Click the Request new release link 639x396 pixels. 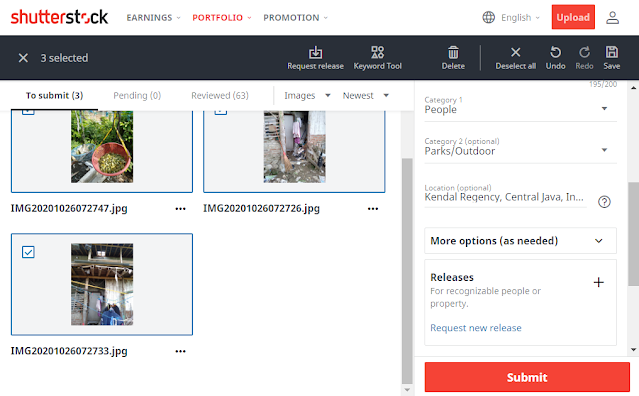pyautogui.click(x=476, y=328)
